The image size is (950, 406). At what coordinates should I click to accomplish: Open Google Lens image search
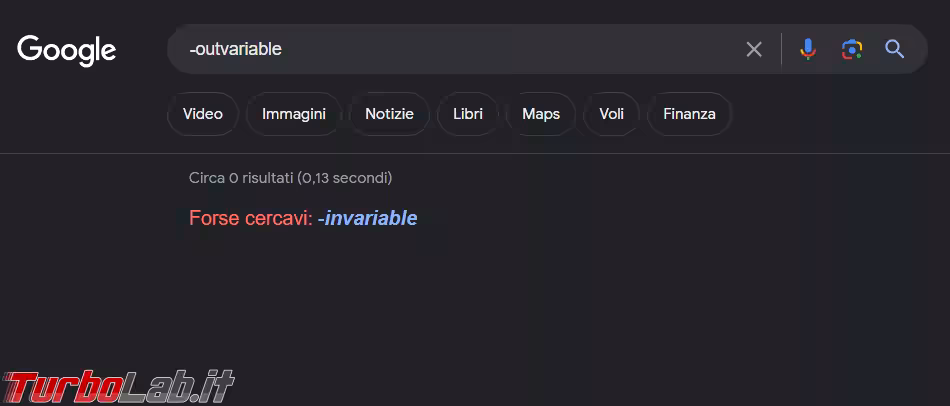851,49
